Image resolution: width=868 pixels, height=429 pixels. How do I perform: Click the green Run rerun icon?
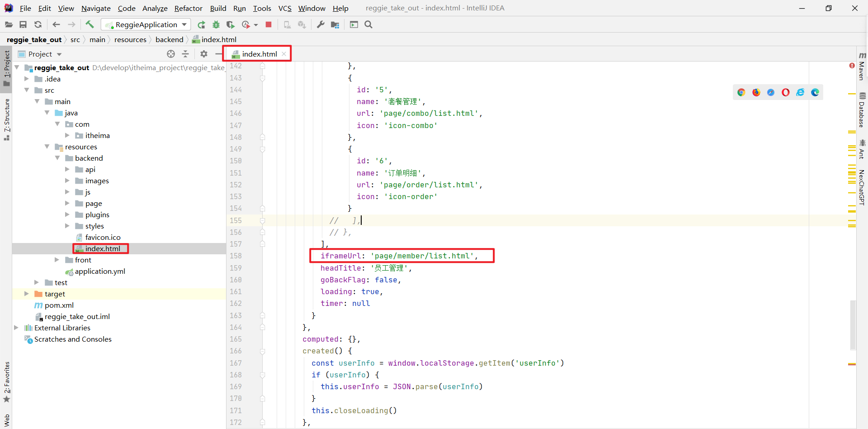(x=201, y=24)
